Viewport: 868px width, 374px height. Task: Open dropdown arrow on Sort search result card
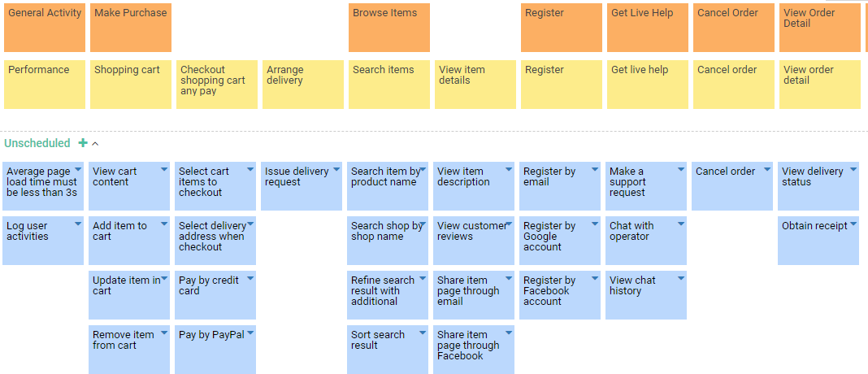[423, 333]
